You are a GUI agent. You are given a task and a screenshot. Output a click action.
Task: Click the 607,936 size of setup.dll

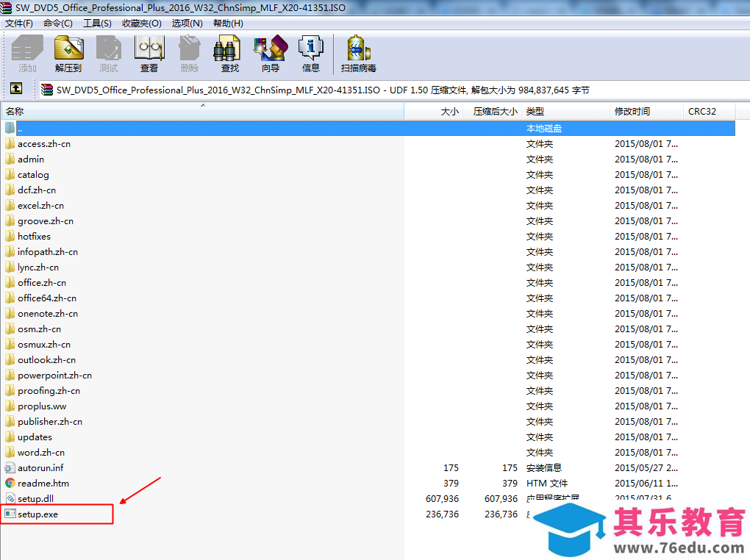pos(442,499)
